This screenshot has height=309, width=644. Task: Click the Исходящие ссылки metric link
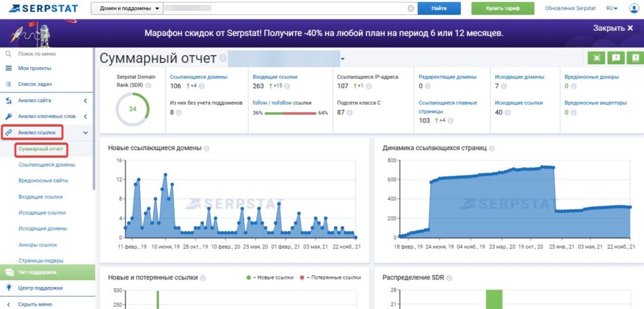click(x=519, y=103)
